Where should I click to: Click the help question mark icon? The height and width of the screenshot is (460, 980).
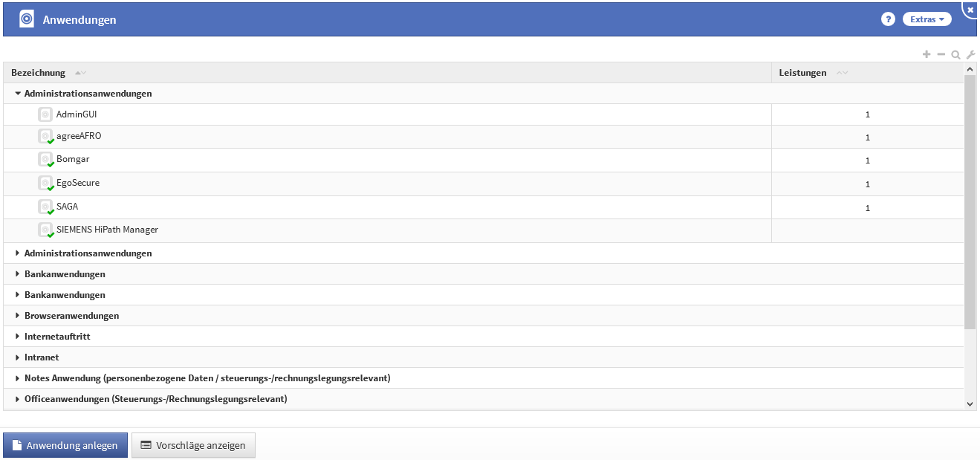888,19
